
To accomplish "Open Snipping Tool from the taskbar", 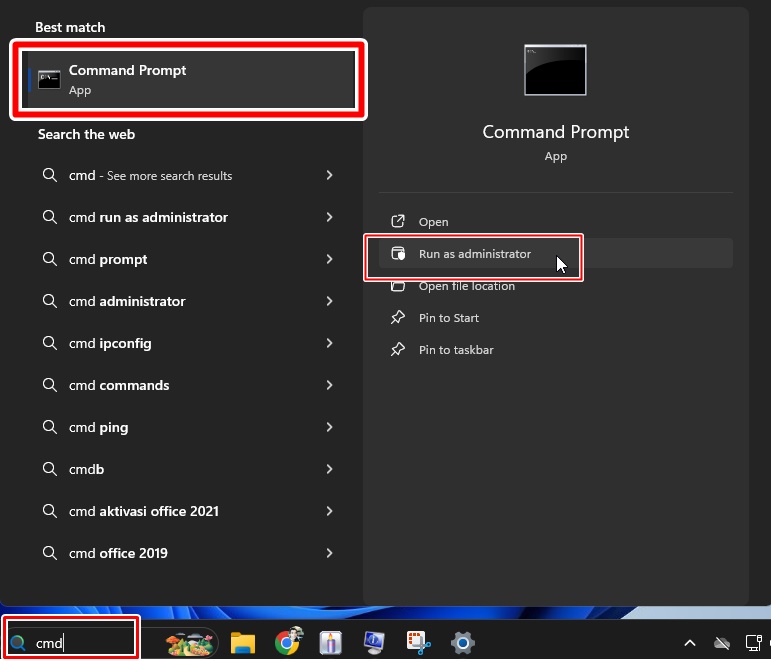I will [x=418, y=642].
